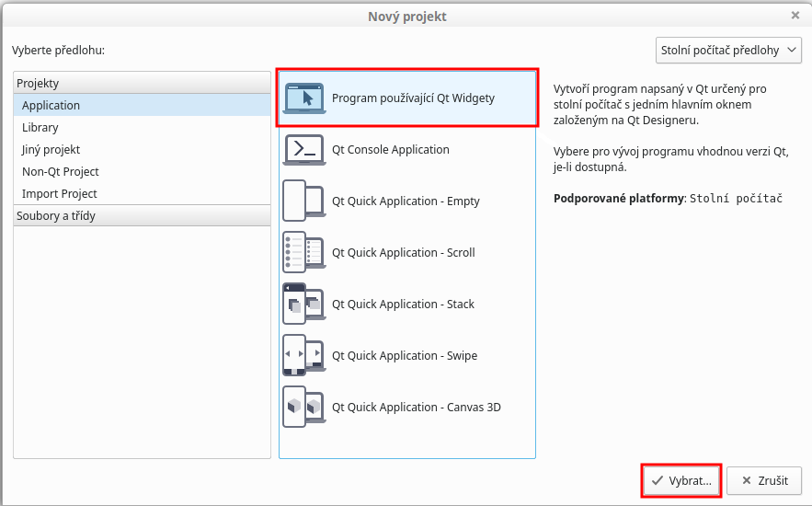Click the Qt Console Application terminal icon

click(303, 149)
